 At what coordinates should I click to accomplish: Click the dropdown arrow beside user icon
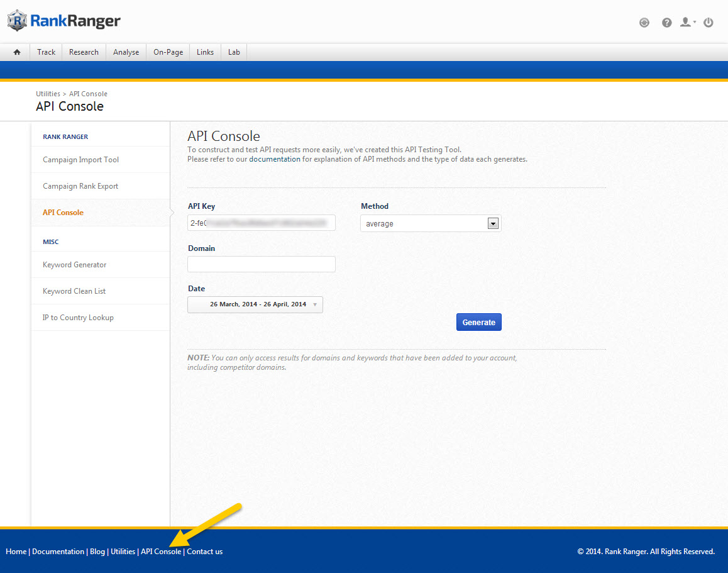tap(695, 22)
